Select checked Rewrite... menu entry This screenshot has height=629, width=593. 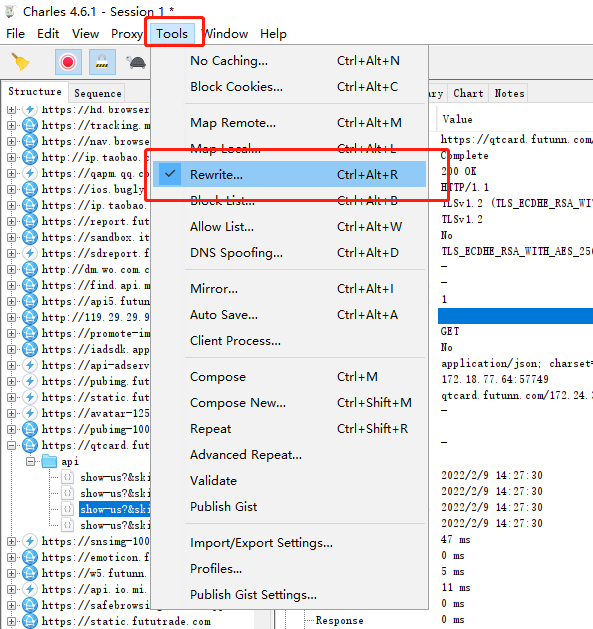point(289,174)
